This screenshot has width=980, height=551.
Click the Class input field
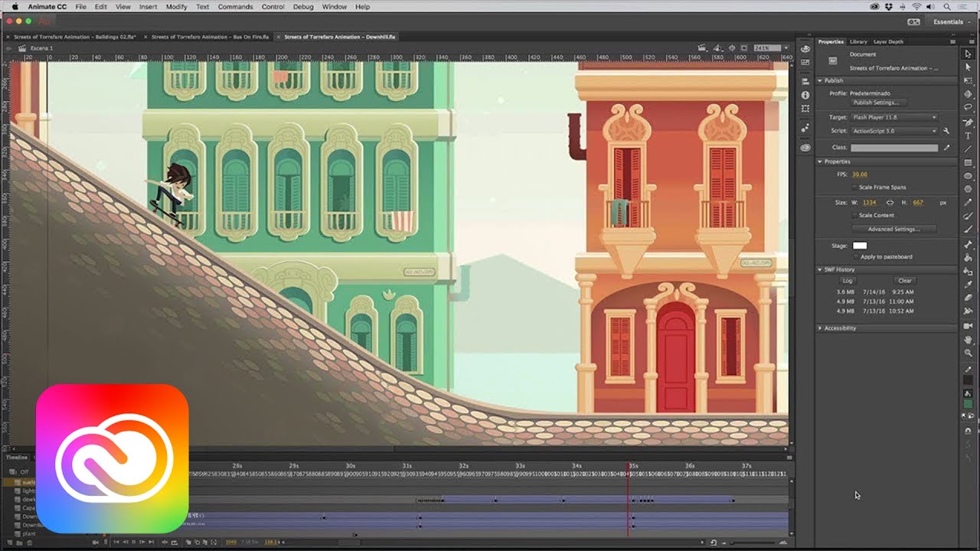[894, 148]
